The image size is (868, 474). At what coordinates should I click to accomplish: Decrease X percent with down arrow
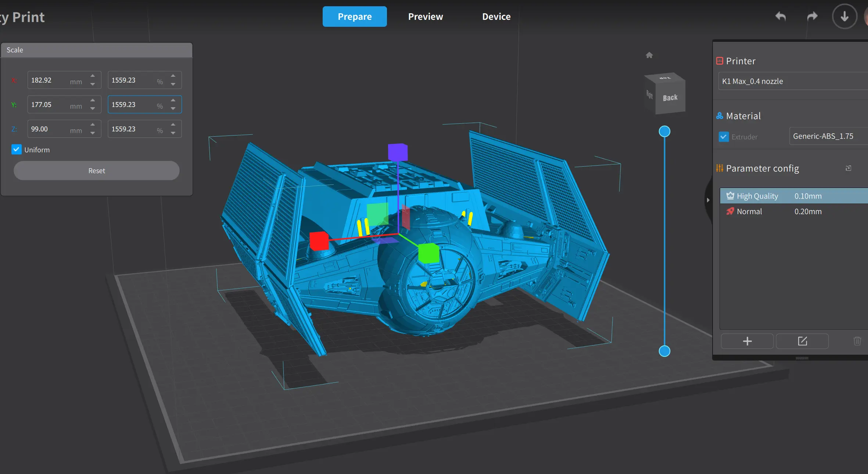click(x=173, y=84)
